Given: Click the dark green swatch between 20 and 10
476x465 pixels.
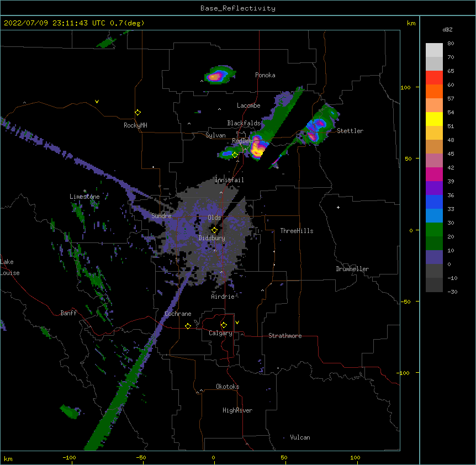Looking at the screenshot, I should pyautogui.click(x=434, y=244).
